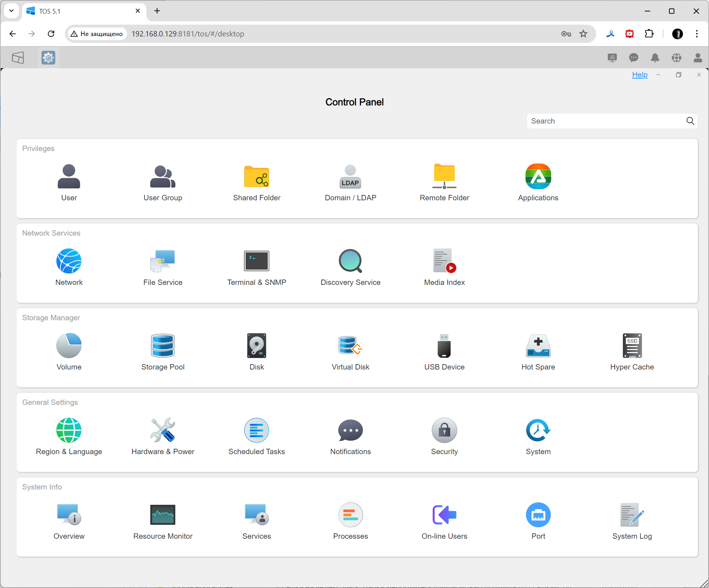Open Hyper Cache settings
Viewport: 709px width, 588px height.
(x=632, y=351)
